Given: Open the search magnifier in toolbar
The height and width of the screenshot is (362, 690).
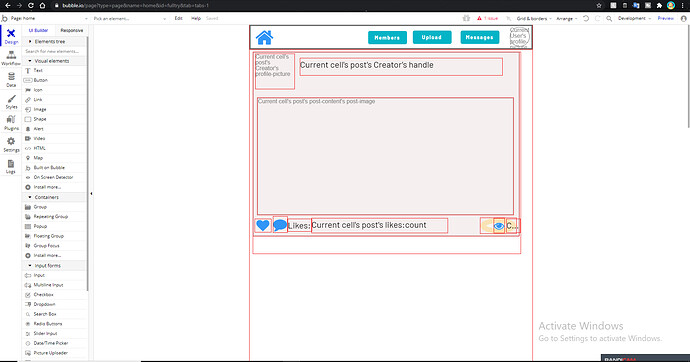Looking at the screenshot, I should (x=609, y=18).
